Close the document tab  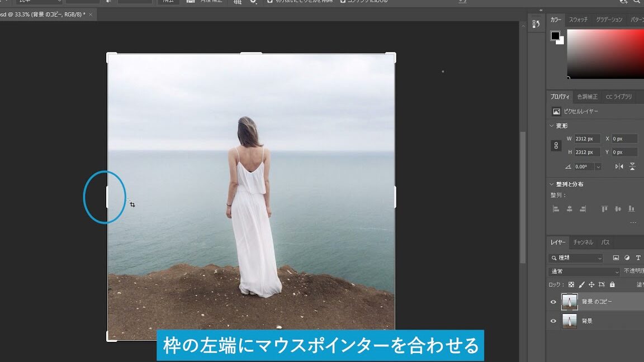(91, 15)
